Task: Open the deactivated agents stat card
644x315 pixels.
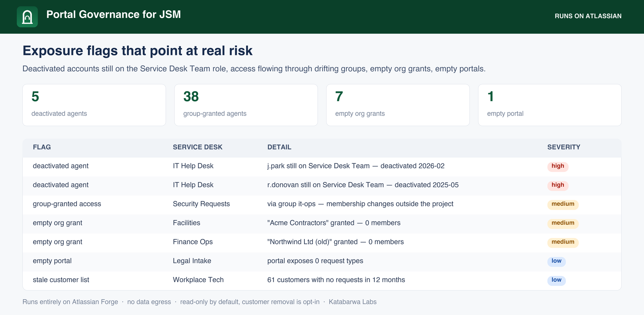Action: tap(94, 105)
